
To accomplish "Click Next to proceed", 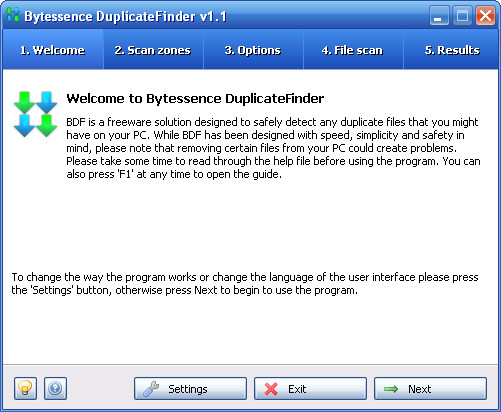I will (x=430, y=389).
